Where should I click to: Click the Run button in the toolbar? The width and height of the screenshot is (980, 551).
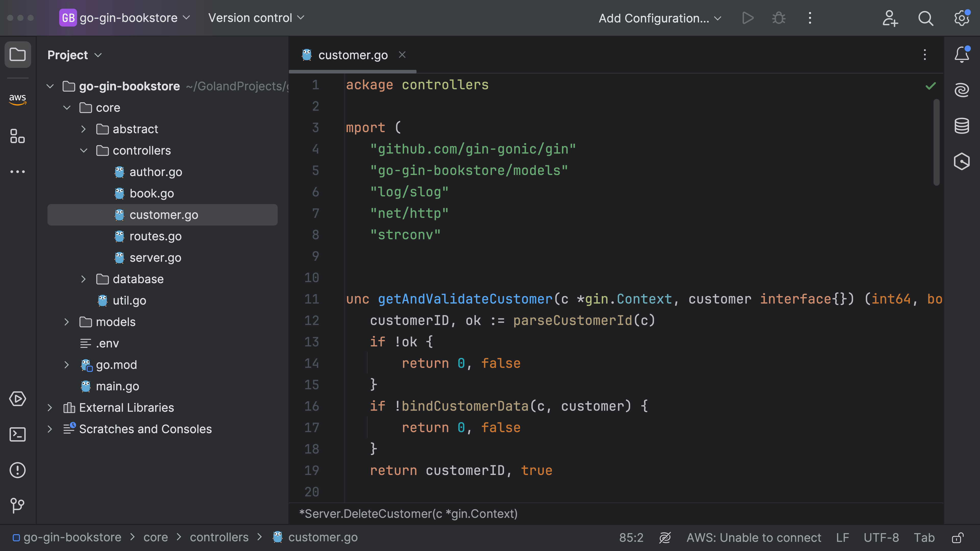click(x=748, y=18)
